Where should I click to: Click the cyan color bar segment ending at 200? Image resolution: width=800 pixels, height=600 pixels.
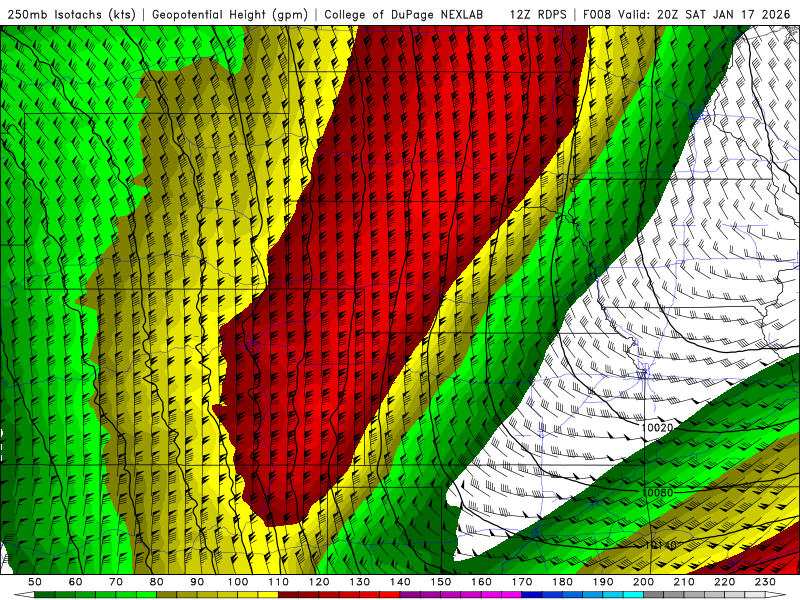tap(634, 595)
